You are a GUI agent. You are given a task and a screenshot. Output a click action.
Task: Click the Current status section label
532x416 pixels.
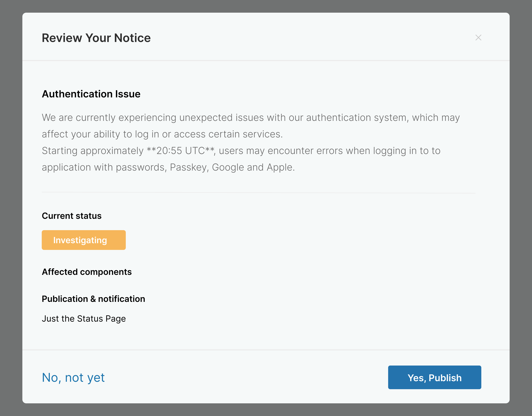tap(72, 216)
